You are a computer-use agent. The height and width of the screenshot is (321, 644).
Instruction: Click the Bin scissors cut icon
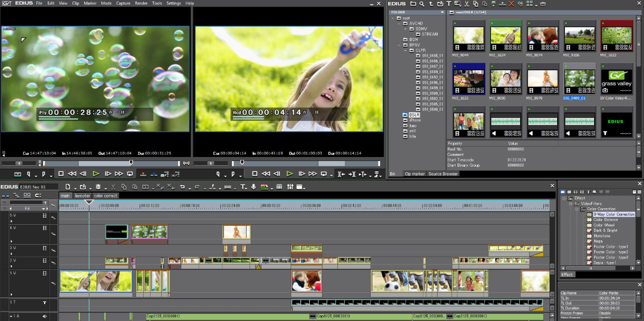466,4
